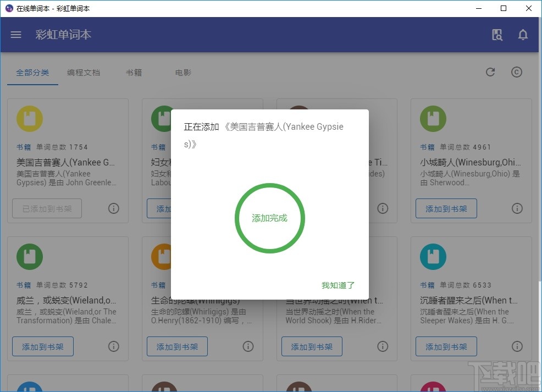Click the teal book icon on 沉睡者醒来之后 card

point(433,256)
